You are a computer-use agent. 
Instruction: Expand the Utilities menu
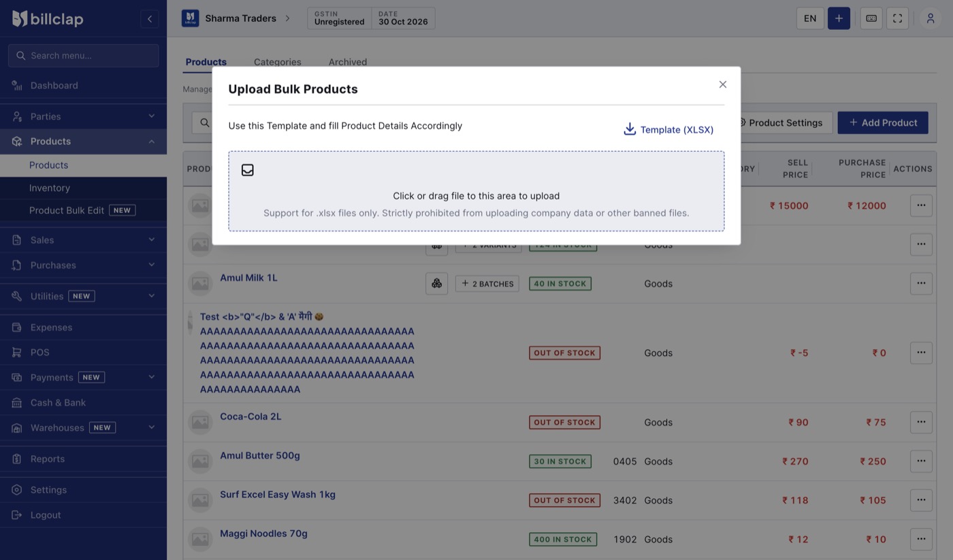tap(83, 296)
